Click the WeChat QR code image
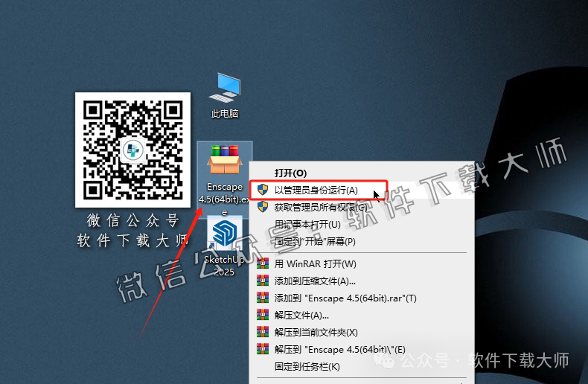This screenshot has height=384, width=588. point(132,150)
